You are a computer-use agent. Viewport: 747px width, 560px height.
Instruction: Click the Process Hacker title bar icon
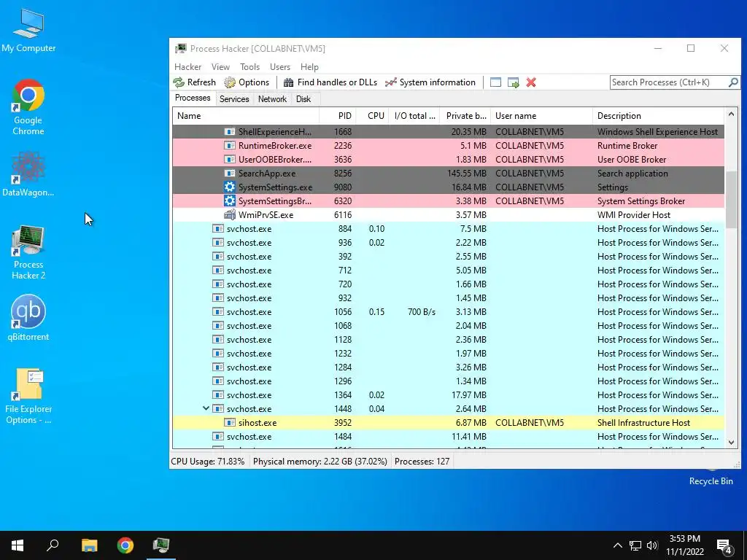181,49
